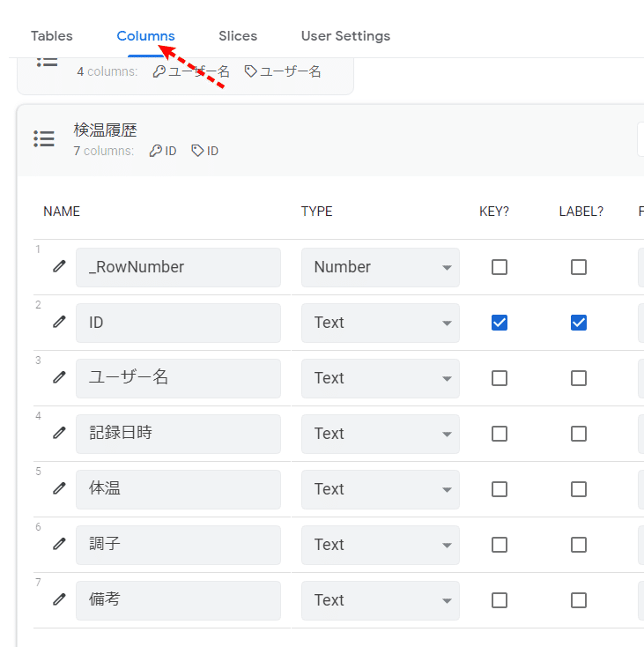Click the 備考 column name field
Image resolution: width=644 pixels, height=647 pixels.
click(178, 600)
